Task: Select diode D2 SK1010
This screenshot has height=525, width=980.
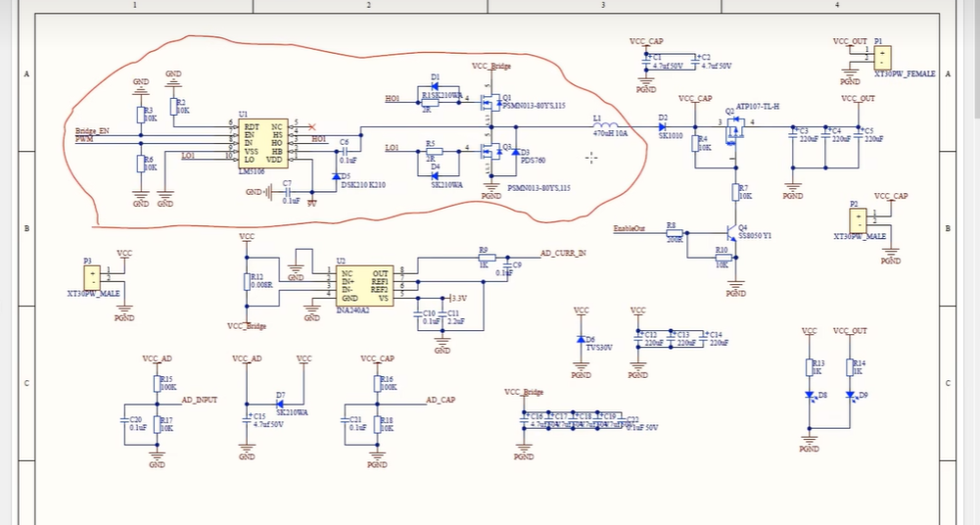Action: click(663, 127)
